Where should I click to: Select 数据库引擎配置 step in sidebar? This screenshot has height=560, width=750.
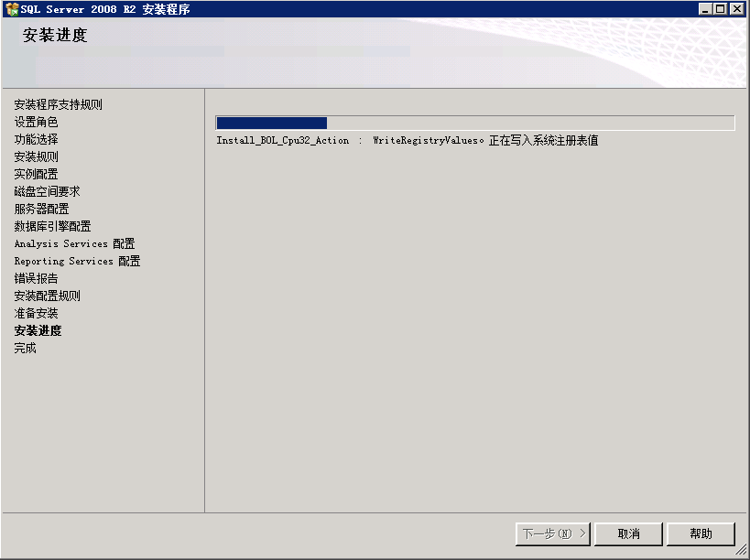pos(52,226)
